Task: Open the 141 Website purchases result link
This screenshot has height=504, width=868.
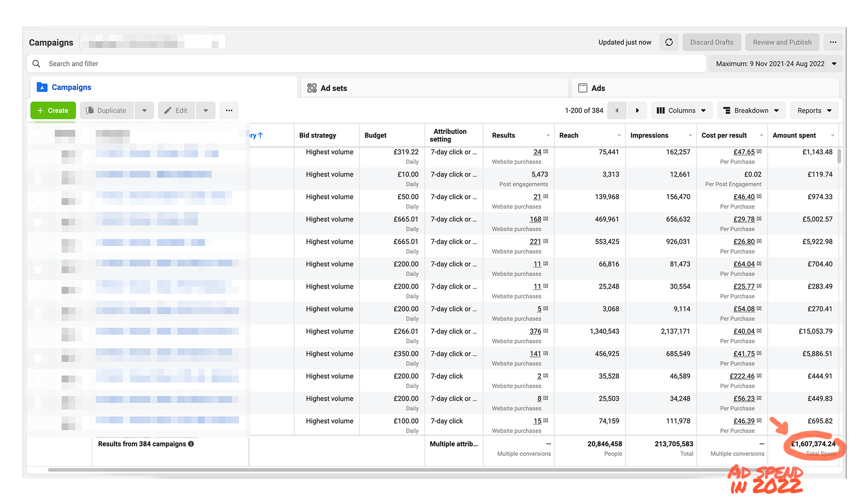Action: click(x=535, y=354)
